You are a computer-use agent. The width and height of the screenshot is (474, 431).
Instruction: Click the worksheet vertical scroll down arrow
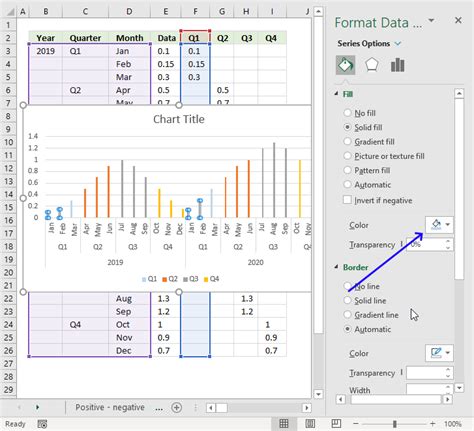pos(318,394)
